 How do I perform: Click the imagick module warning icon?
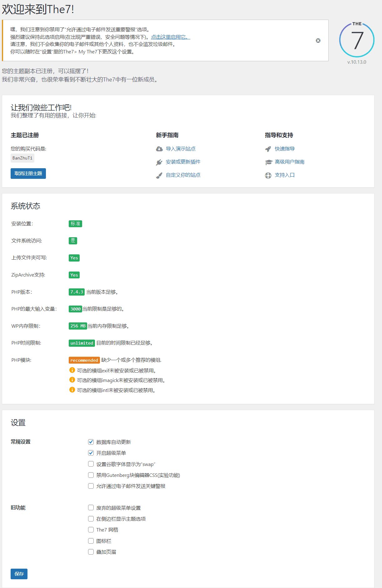72,380
